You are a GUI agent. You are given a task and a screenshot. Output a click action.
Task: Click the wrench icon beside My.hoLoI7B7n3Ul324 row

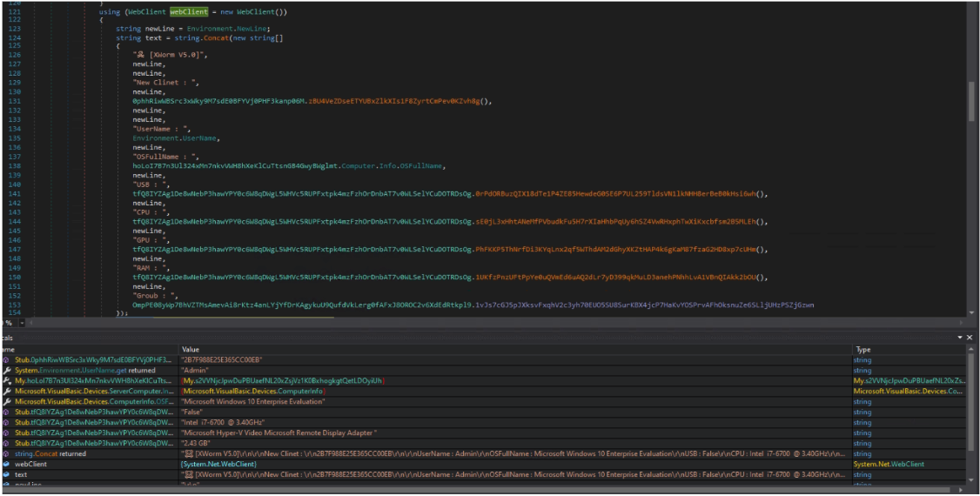click(7, 380)
